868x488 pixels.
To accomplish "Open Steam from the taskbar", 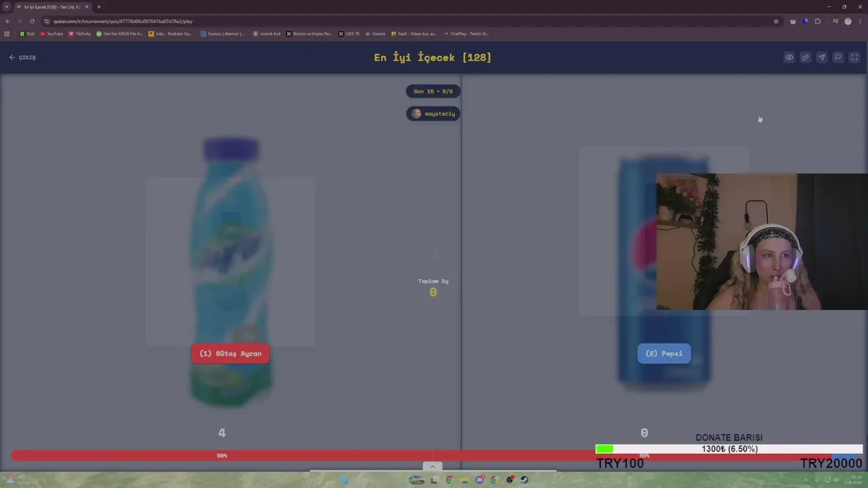I will pyautogui.click(x=524, y=480).
